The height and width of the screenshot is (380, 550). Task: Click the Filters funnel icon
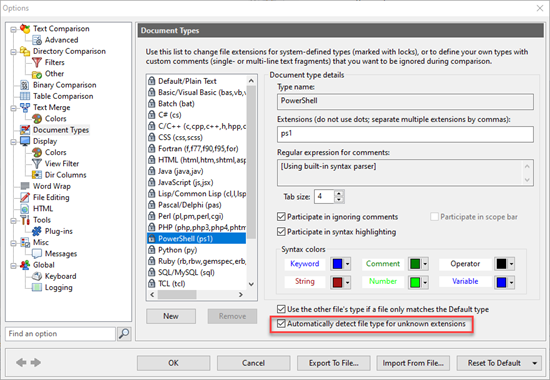click(x=37, y=62)
